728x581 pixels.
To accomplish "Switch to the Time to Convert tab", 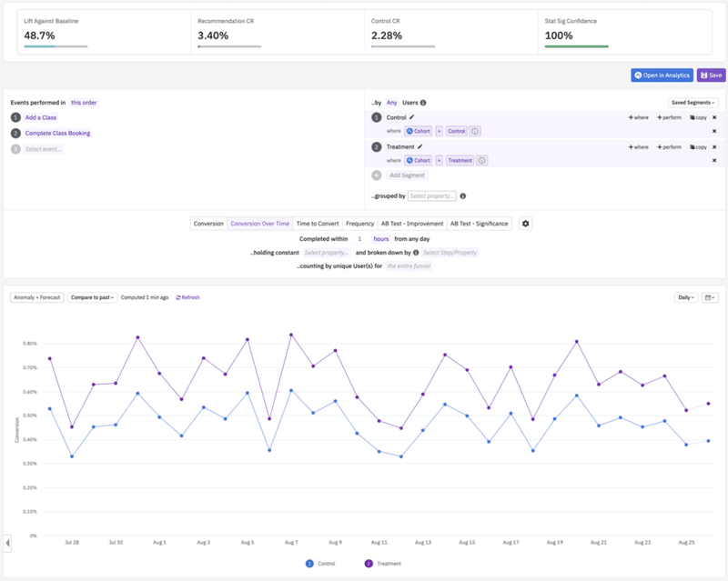I will 318,224.
